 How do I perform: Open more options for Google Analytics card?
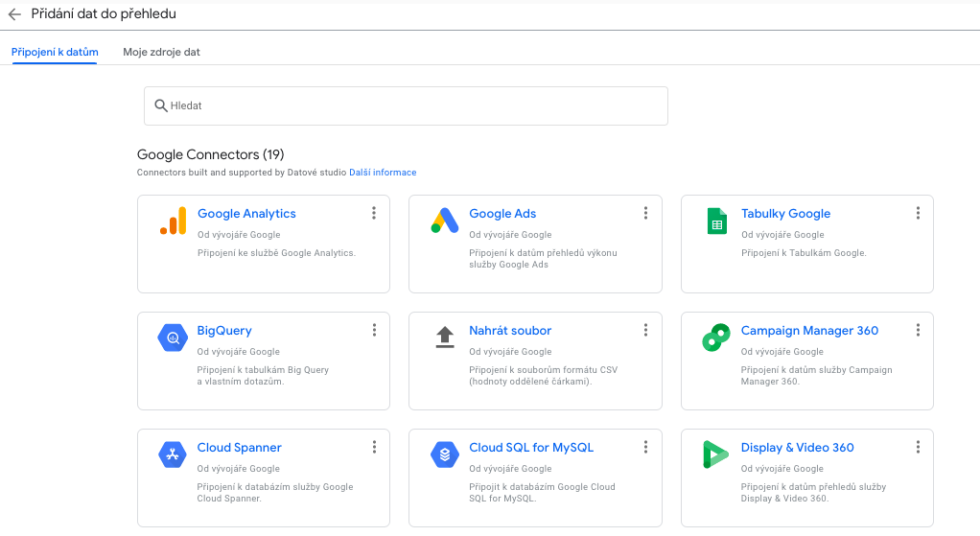(x=374, y=213)
